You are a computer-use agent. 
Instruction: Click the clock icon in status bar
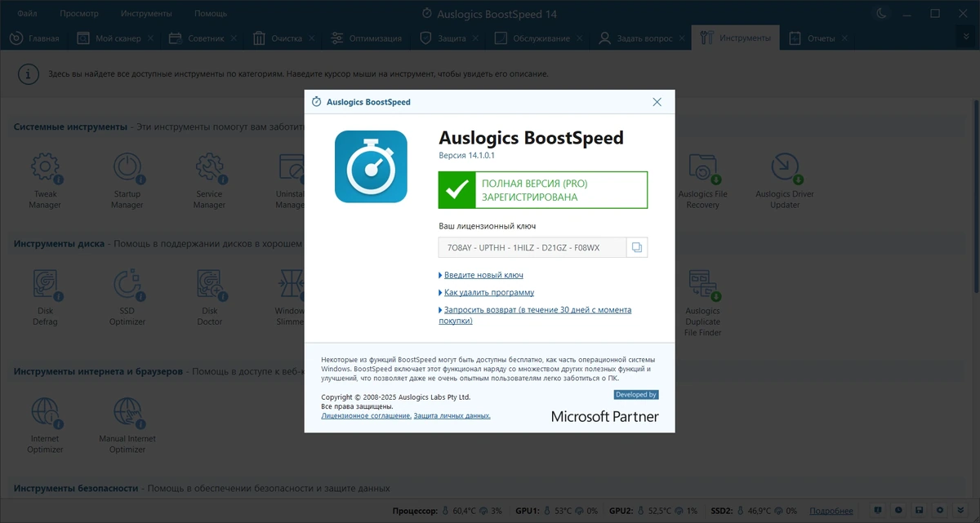(x=898, y=510)
